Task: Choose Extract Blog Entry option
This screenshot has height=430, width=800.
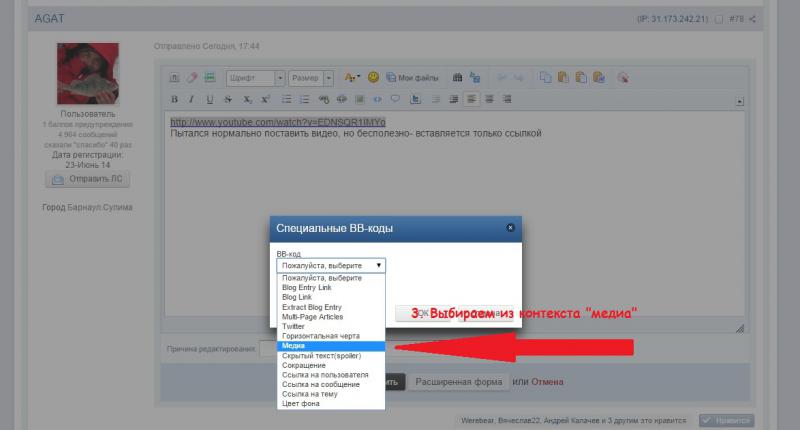Action: click(331, 307)
